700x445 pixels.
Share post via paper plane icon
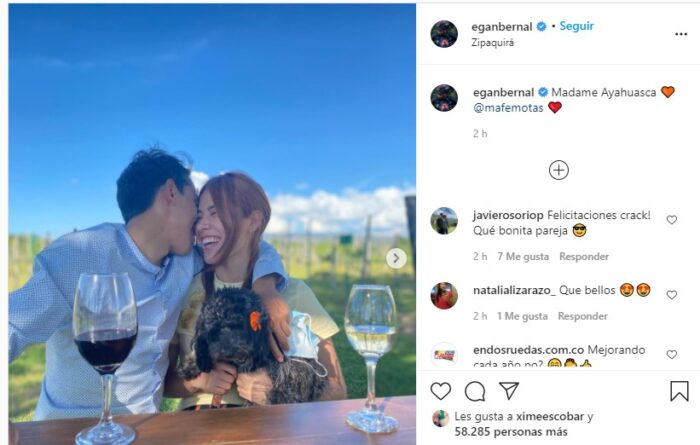tap(509, 391)
